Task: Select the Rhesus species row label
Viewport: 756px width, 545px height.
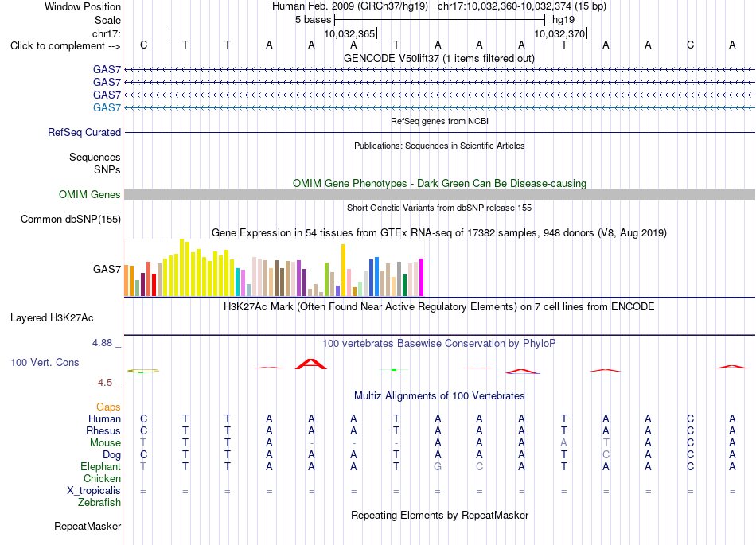Action: (103, 430)
